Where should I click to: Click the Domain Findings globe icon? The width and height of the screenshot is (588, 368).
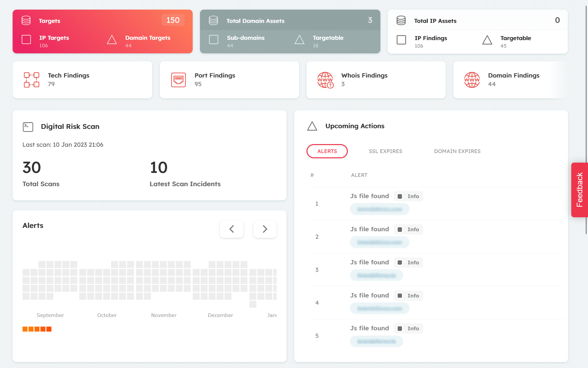click(x=472, y=79)
